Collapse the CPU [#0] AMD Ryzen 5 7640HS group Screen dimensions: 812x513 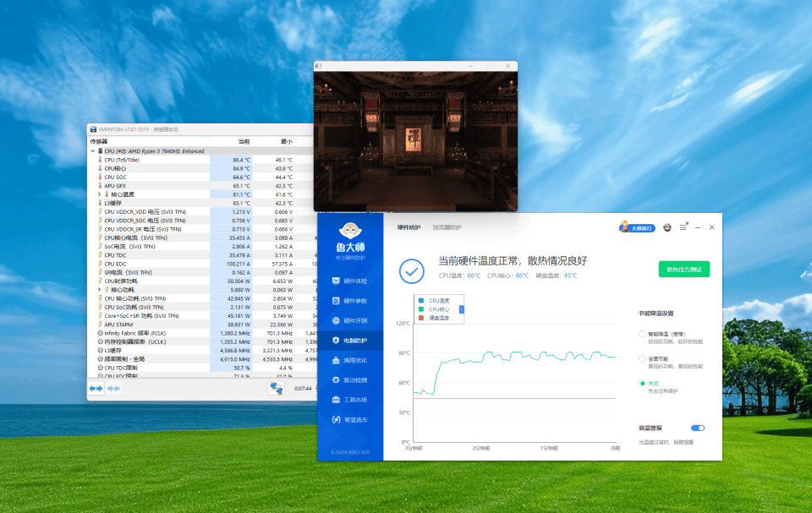[93, 151]
